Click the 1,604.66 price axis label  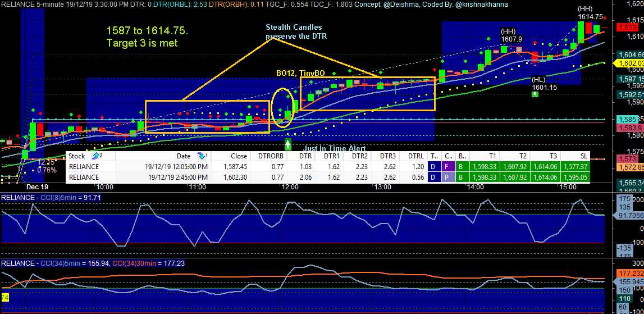631,54
